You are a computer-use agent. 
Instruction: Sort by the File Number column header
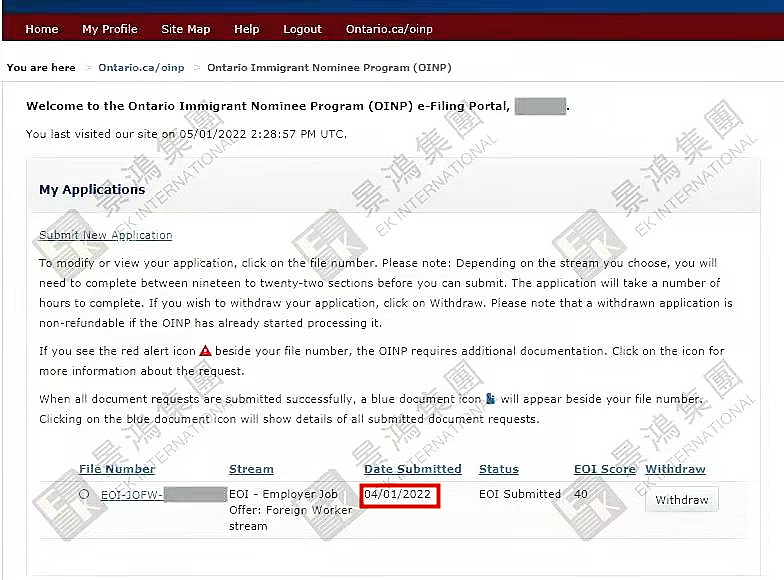coord(117,469)
